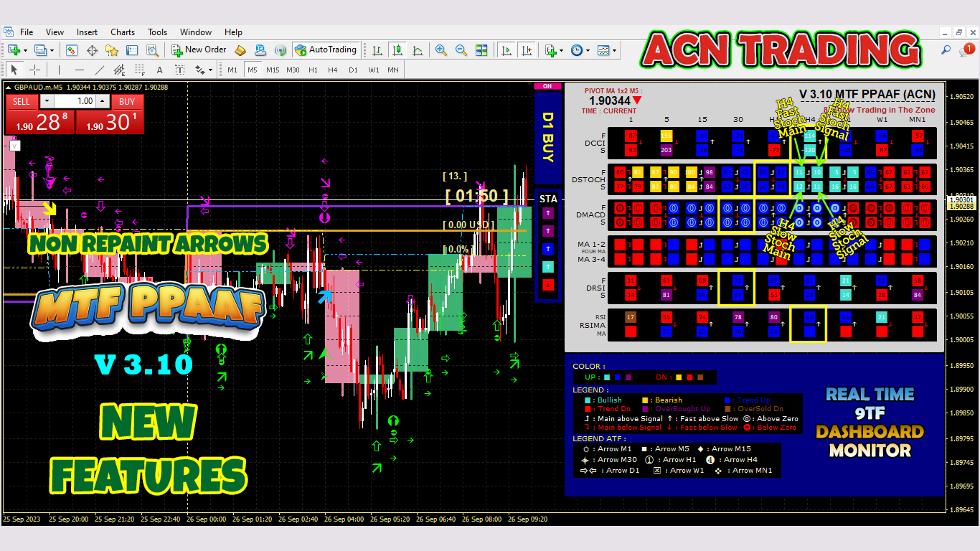Toggle the AutoTrading button

pos(326,50)
